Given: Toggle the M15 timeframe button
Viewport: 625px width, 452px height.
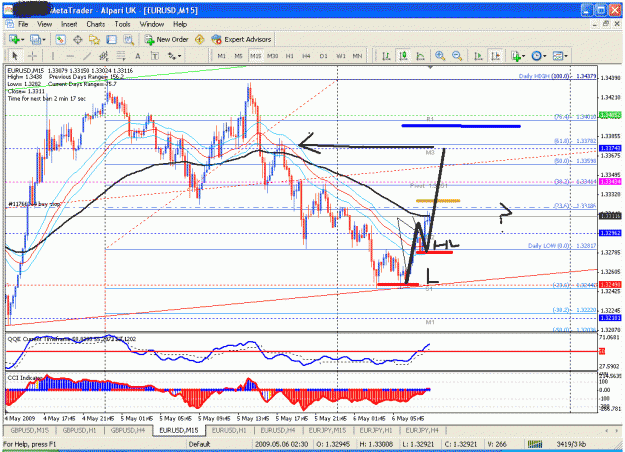Looking at the screenshot, I should [x=256, y=56].
